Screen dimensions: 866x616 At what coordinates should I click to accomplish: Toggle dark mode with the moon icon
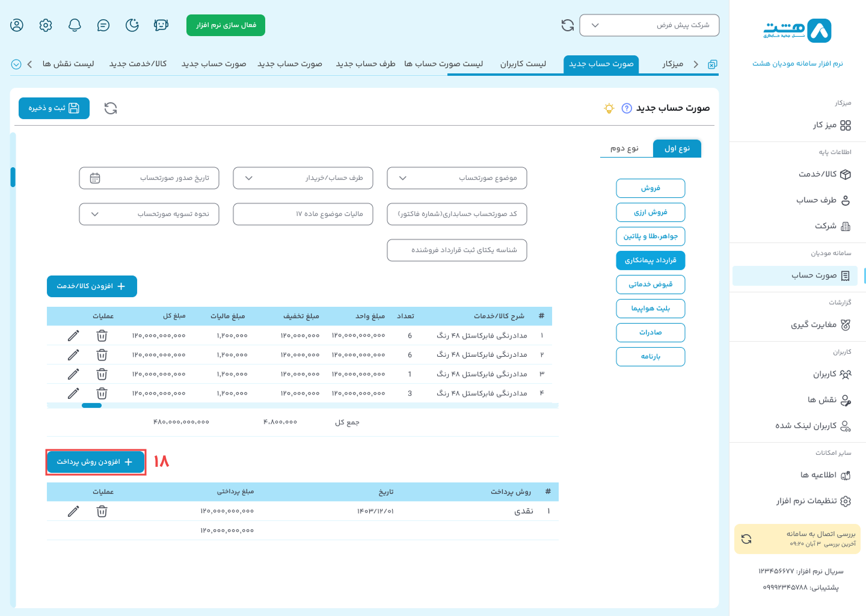coord(132,25)
